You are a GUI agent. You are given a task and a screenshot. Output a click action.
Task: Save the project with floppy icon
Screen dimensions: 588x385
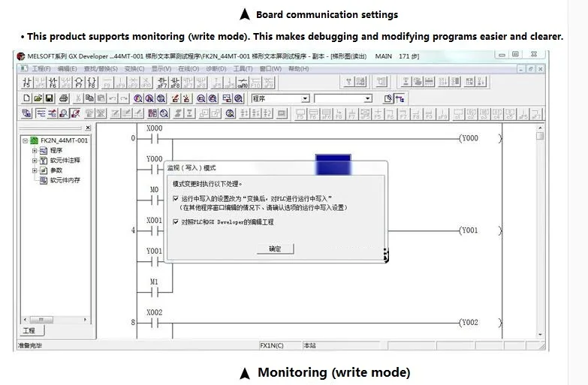pyautogui.click(x=49, y=98)
